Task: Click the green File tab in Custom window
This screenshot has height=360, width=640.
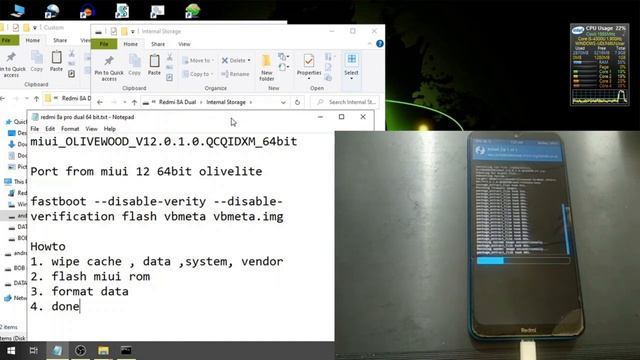Action: [8, 40]
